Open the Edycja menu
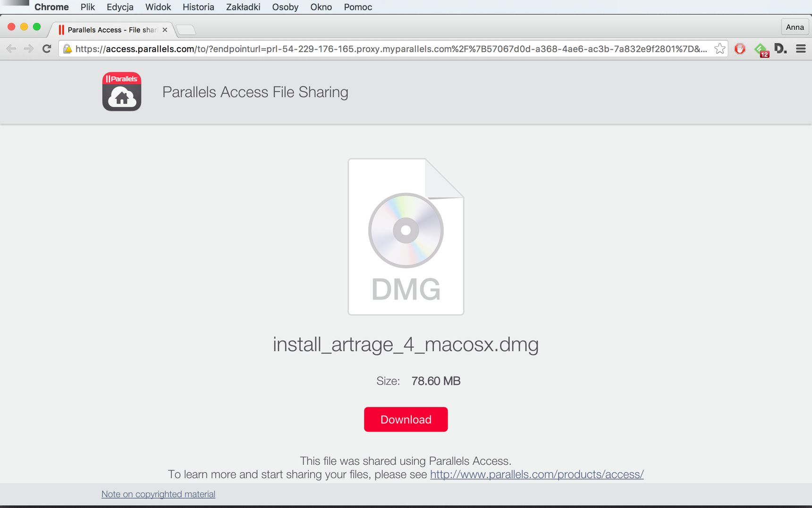 [x=120, y=7]
